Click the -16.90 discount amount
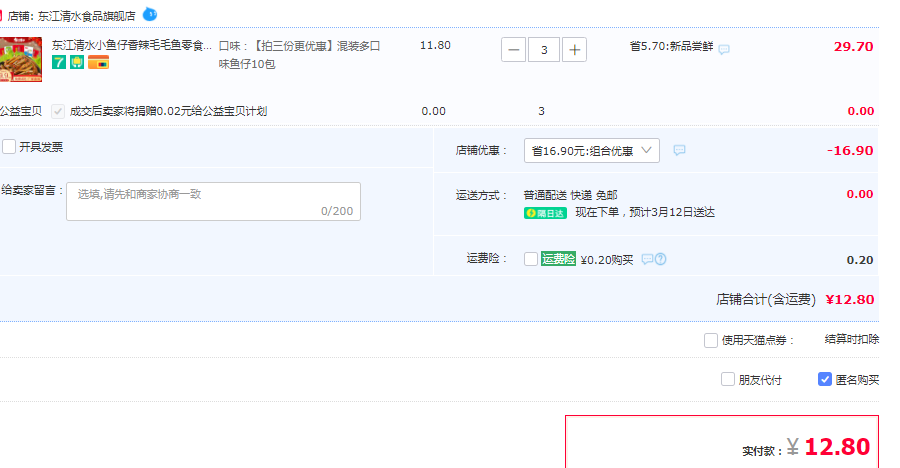The image size is (900, 468). [850, 150]
